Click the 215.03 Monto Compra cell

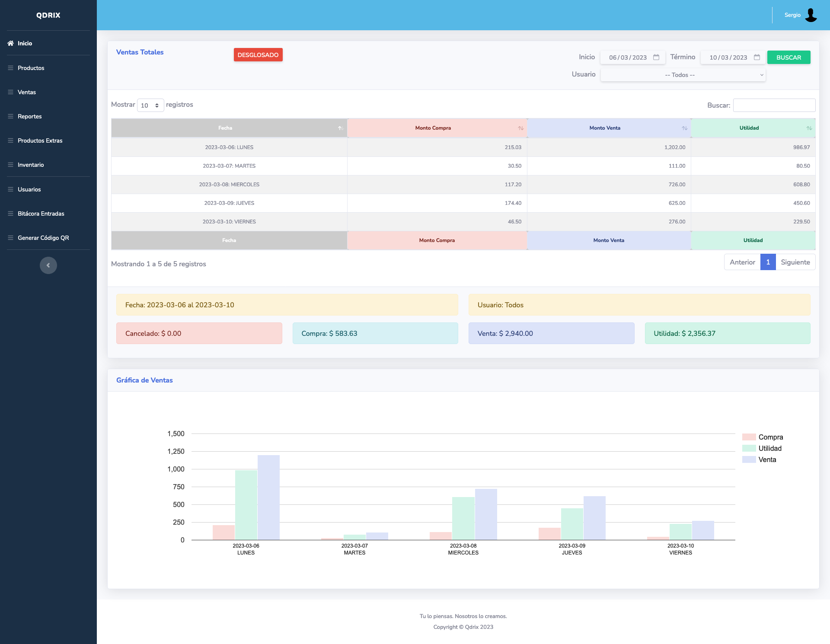[437, 147]
